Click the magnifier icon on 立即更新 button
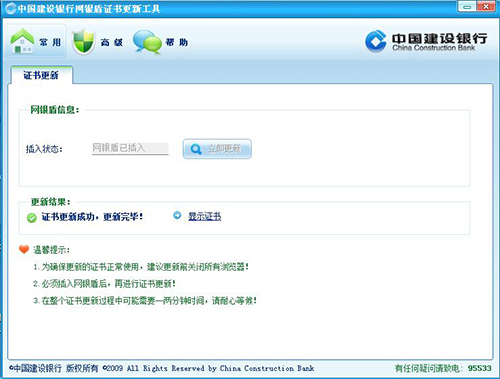This screenshot has height=379, width=500. point(196,149)
